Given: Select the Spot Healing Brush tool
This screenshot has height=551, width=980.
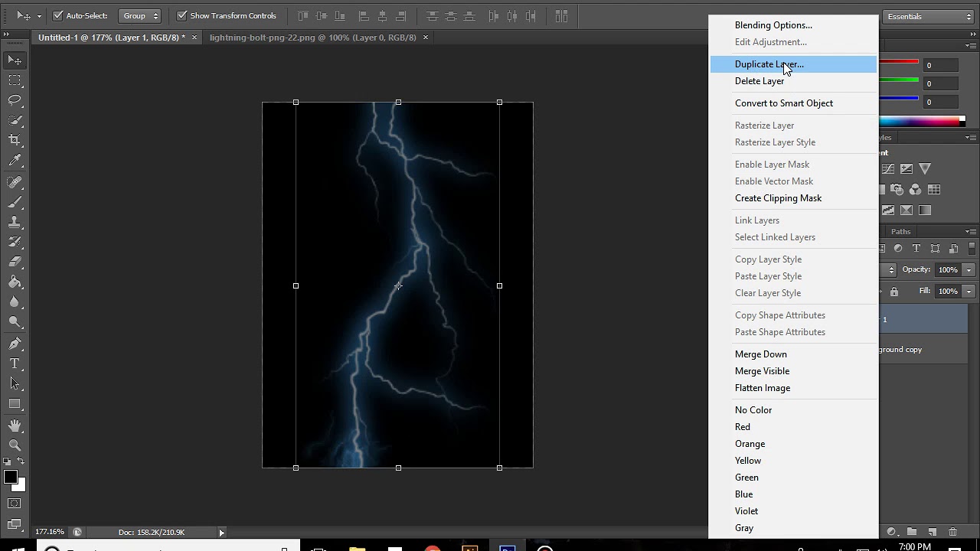Looking at the screenshot, I should pyautogui.click(x=15, y=182).
